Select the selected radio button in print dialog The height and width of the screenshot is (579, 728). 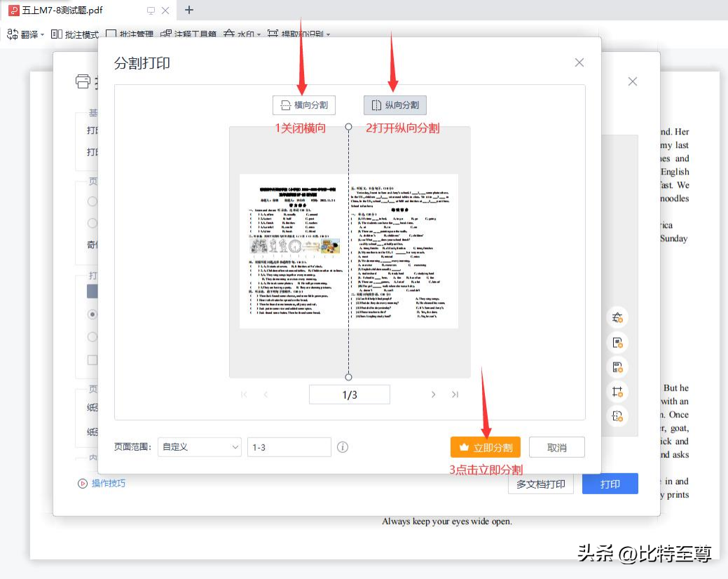coord(92,314)
